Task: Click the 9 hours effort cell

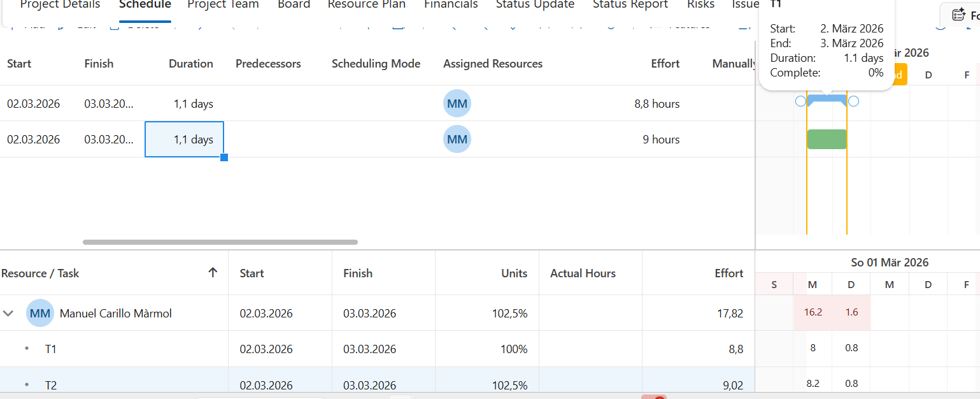Action: 661,139
